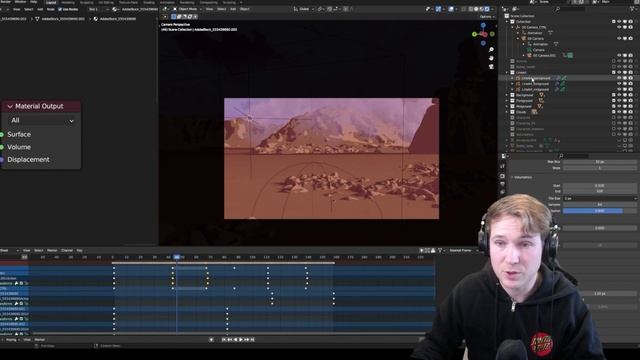The image size is (640, 360).
Task: Click the blue Z axis on the navigation gizmo
Action: click(x=483, y=25)
